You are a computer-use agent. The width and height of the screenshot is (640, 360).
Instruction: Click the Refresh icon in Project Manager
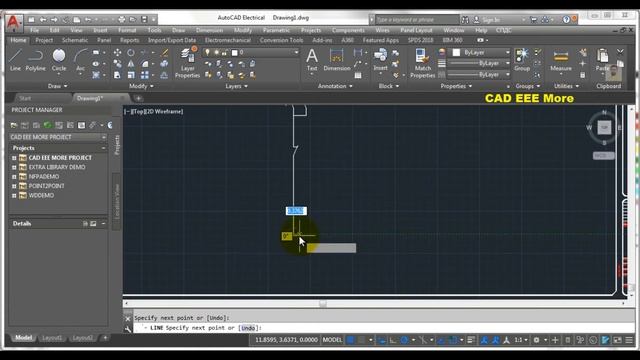click(47, 125)
